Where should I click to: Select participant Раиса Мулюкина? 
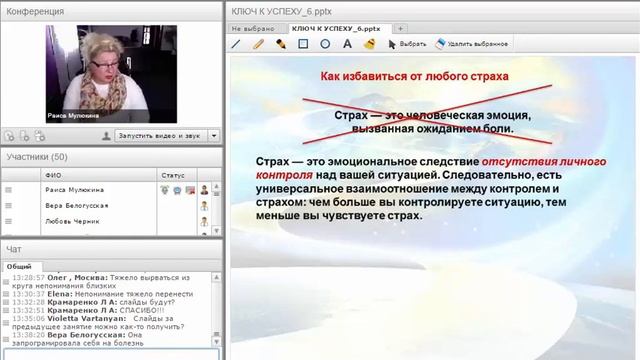point(74,190)
